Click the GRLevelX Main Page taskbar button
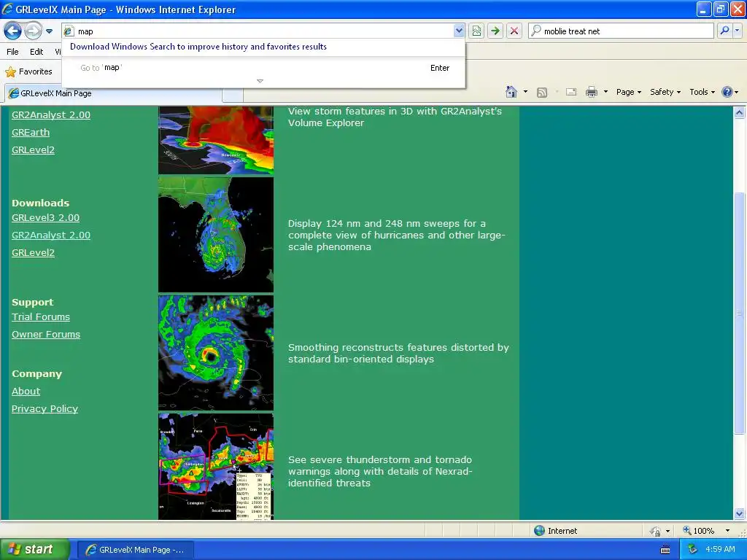The image size is (747, 560). click(135, 550)
